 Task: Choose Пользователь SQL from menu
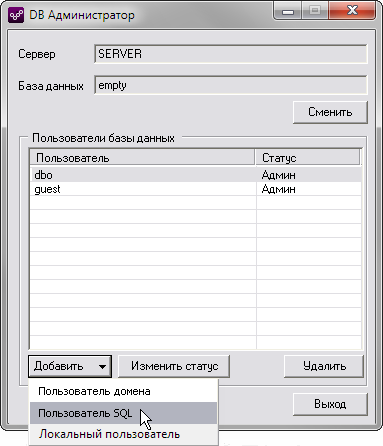tap(123, 413)
